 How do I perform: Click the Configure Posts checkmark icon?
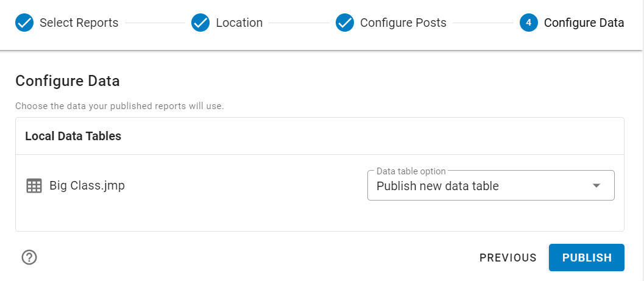click(345, 23)
